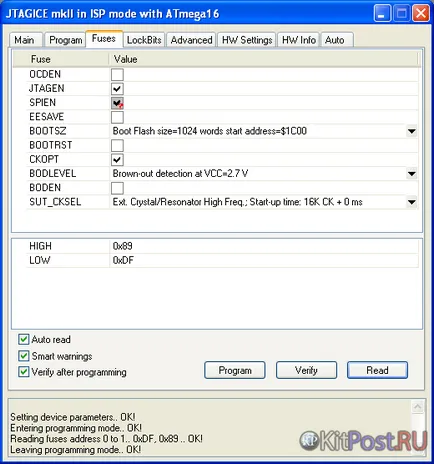The height and width of the screenshot is (464, 434).
Task: Uncheck Verify after programming
Action: [24, 372]
